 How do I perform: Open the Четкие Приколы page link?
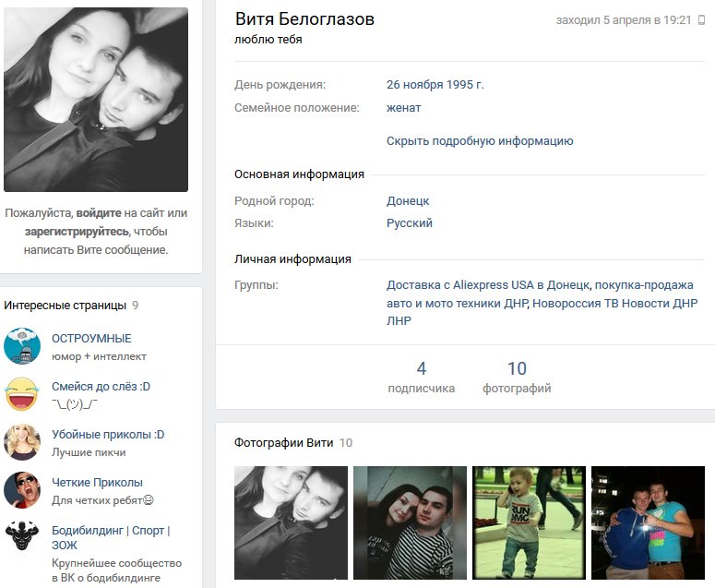(97, 482)
